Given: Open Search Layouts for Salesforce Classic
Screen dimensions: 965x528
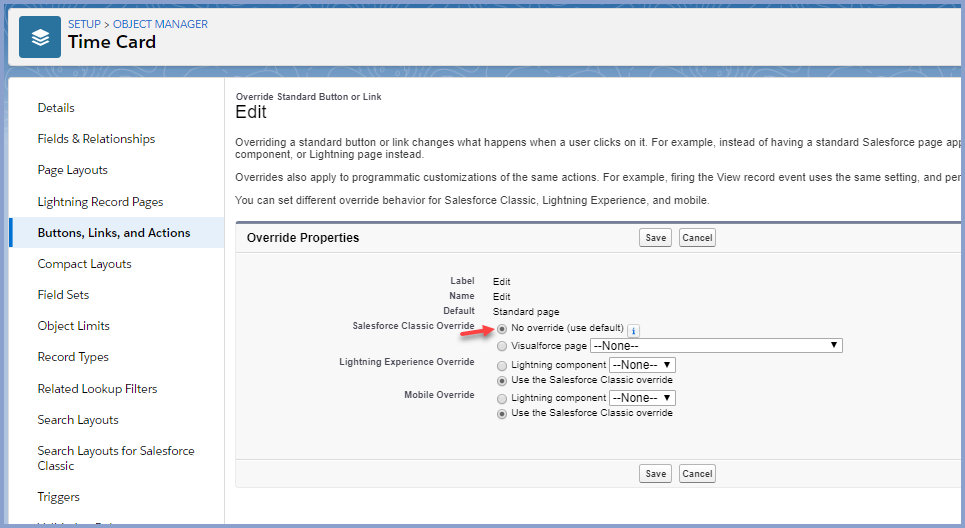Looking at the screenshot, I should tap(116, 458).
